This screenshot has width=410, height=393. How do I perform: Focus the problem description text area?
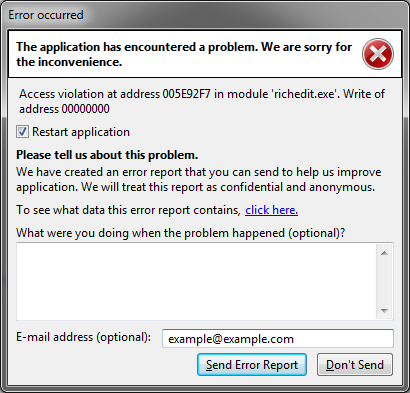coord(196,282)
